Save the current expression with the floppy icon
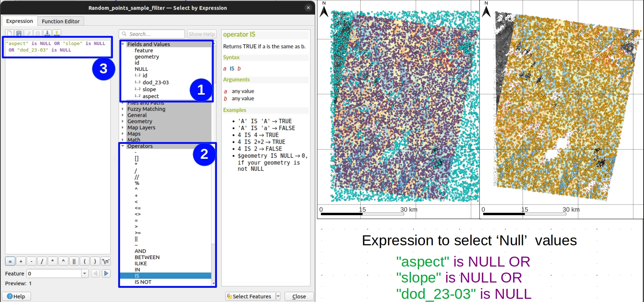Image resolution: width=644 pixels, height=302 pixels. pyautogui.click(x=19, y=33)
